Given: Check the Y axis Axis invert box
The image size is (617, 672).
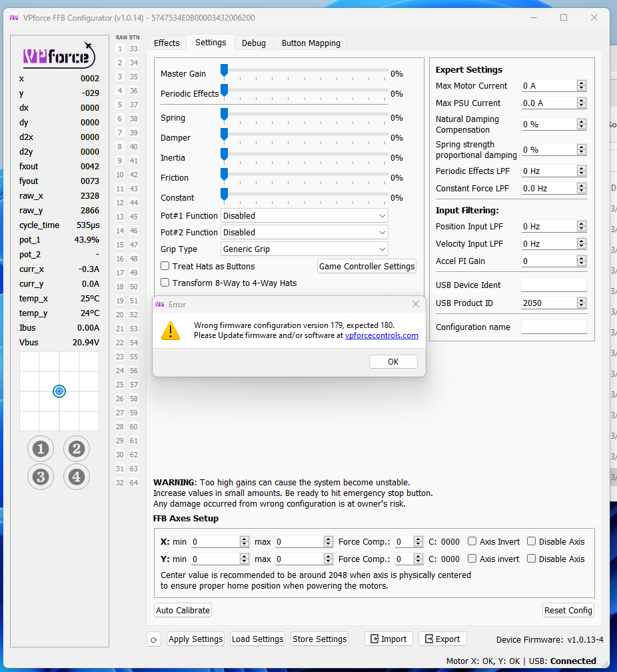Looking at the screenshot, I should click(x=472, y=559).
